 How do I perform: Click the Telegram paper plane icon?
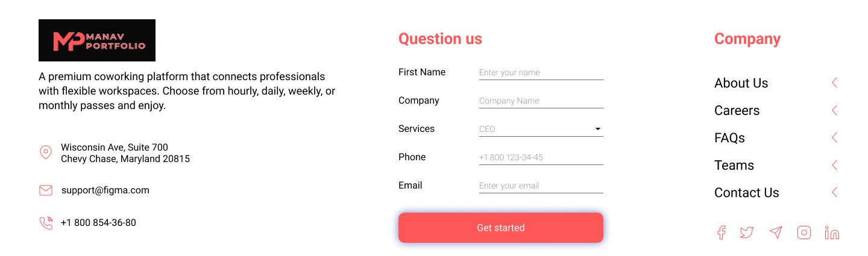coord(776,233)
